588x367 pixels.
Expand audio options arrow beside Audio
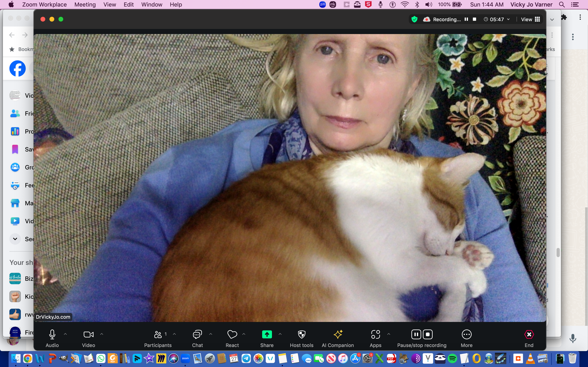click(x=65, y=334)
